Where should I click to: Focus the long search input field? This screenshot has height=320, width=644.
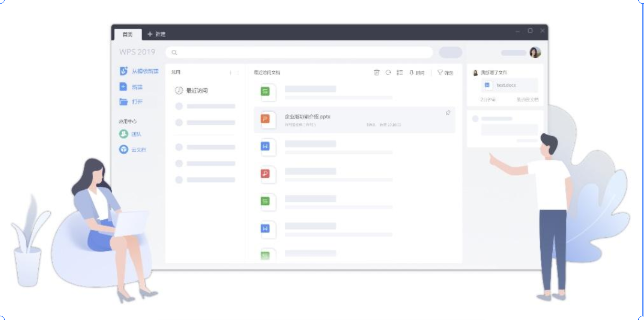tap(299, 52)
